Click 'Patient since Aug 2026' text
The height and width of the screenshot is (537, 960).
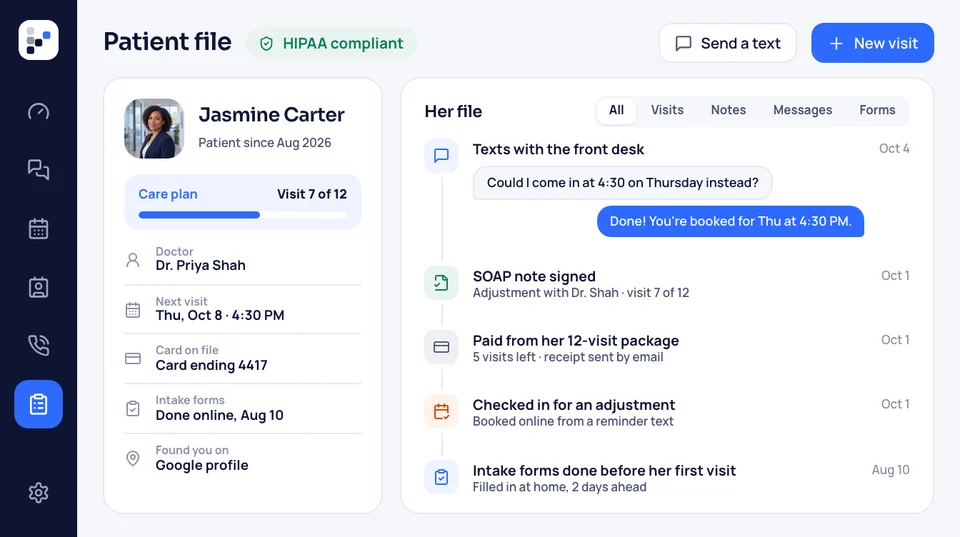(264, 143)
